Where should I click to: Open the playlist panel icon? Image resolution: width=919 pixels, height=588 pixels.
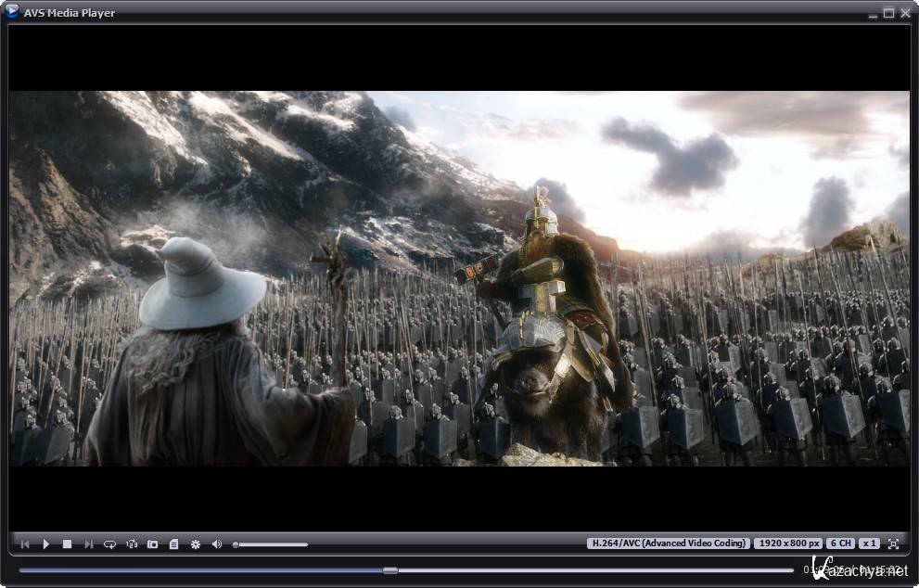click(173, 544)
